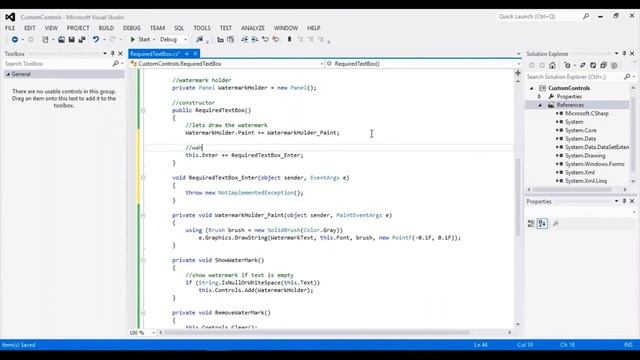Save the current file with the Save icon

pos(71,40)
